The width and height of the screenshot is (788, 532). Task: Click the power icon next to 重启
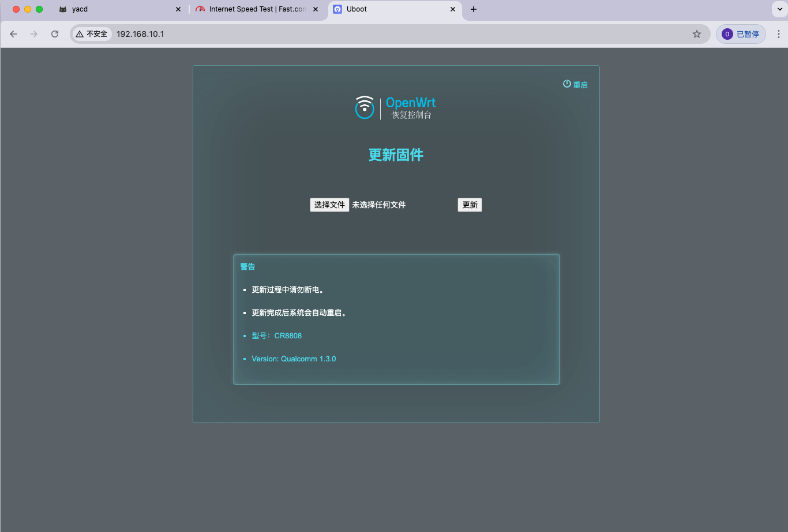click(566, 84)
